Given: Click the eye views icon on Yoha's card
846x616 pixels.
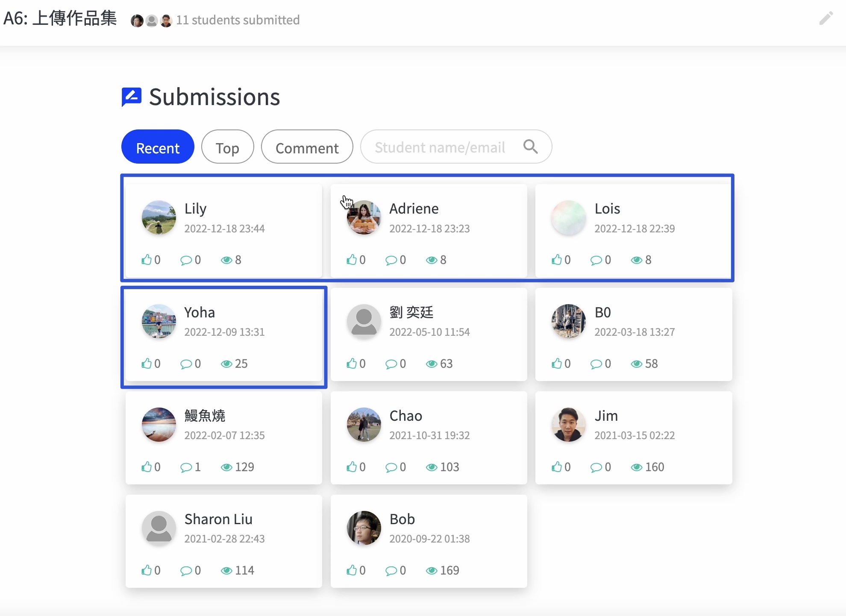Looking at the screenshot, I should click(226, 364).
